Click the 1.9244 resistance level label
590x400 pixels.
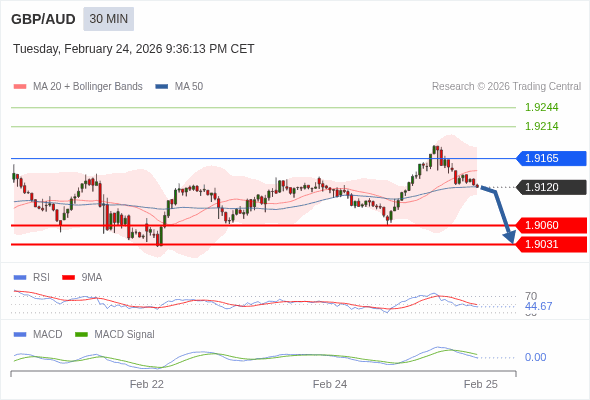pos(541,107)
